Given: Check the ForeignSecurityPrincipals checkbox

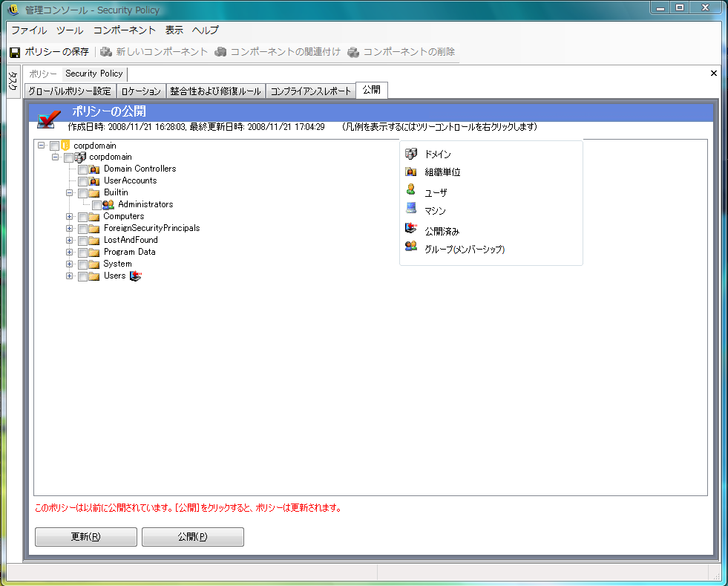Looking at the screenshot, I should [82, 229].
